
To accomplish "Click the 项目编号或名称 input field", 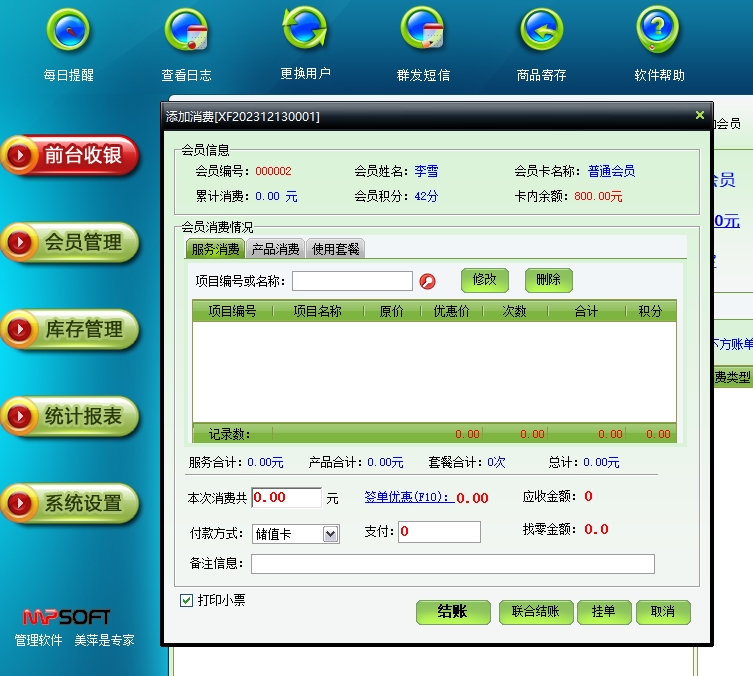I will click(x=352, y=281).
